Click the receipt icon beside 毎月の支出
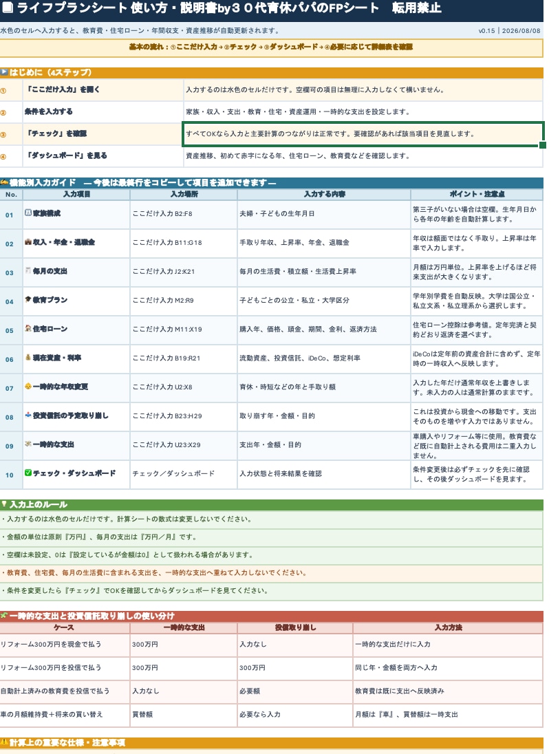Screen dimensions: 560x754 (x=28, y=271)
